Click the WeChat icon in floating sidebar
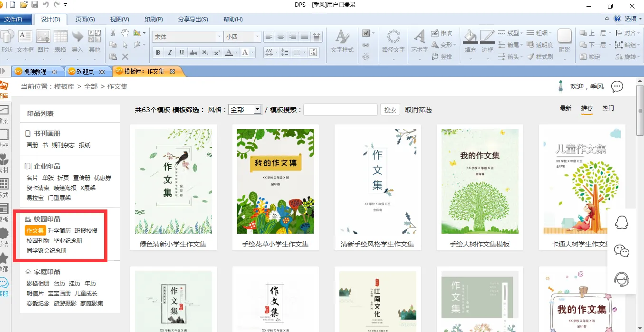The height and width of the screenshot is (332, 644). tap(622, 250)
